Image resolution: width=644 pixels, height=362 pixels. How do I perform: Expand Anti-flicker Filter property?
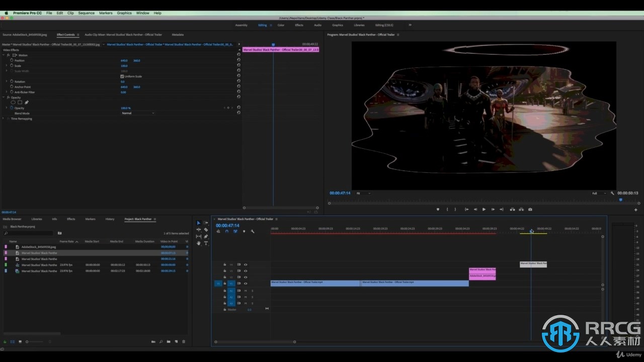coord(7,92)
